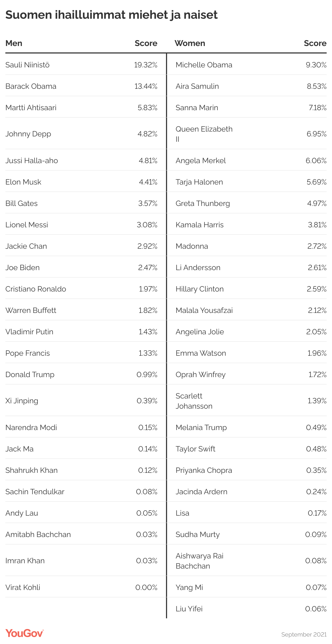This screenshot has height=644, width=332.
Task: Click on Michelle Obama's name
Action: pyautogui.click(x=204, y=65)
